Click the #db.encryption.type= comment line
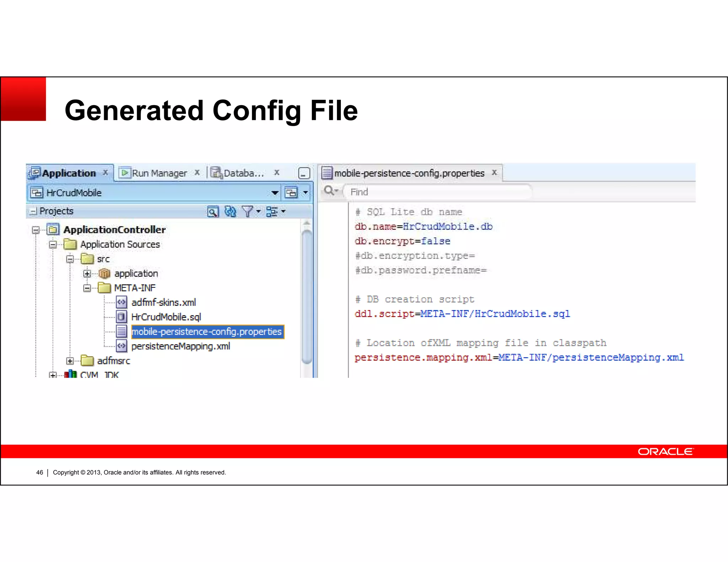Viewport: 728px width, 562px height. click(415, 256)
